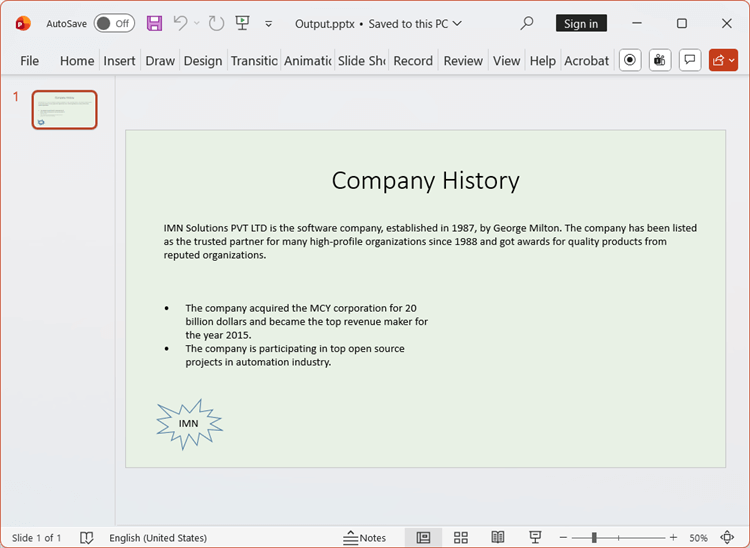The width and height of the screenshot is (750, 548).
Task: Click the 50% zoom level
Action: 698,538
